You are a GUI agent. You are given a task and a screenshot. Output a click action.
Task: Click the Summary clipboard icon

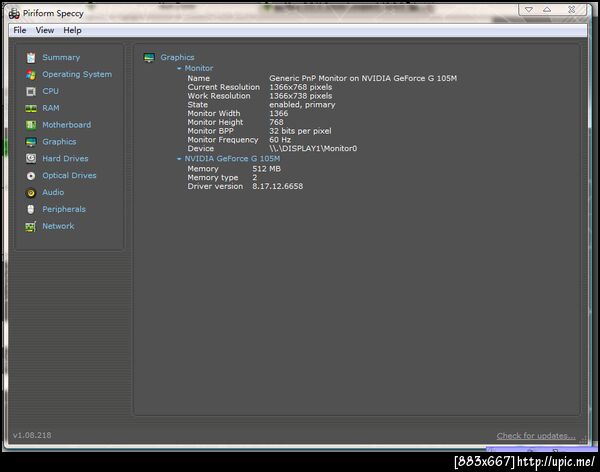point(31,58)
